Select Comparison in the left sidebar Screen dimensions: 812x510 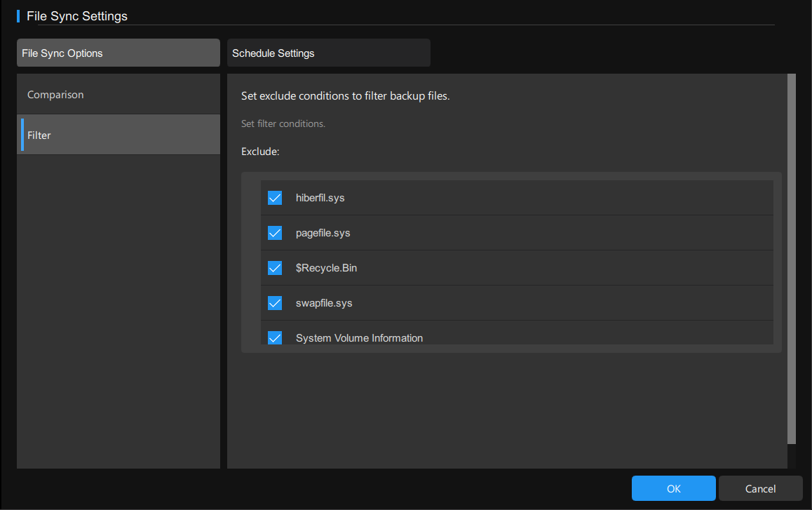(x=118, y=95)
